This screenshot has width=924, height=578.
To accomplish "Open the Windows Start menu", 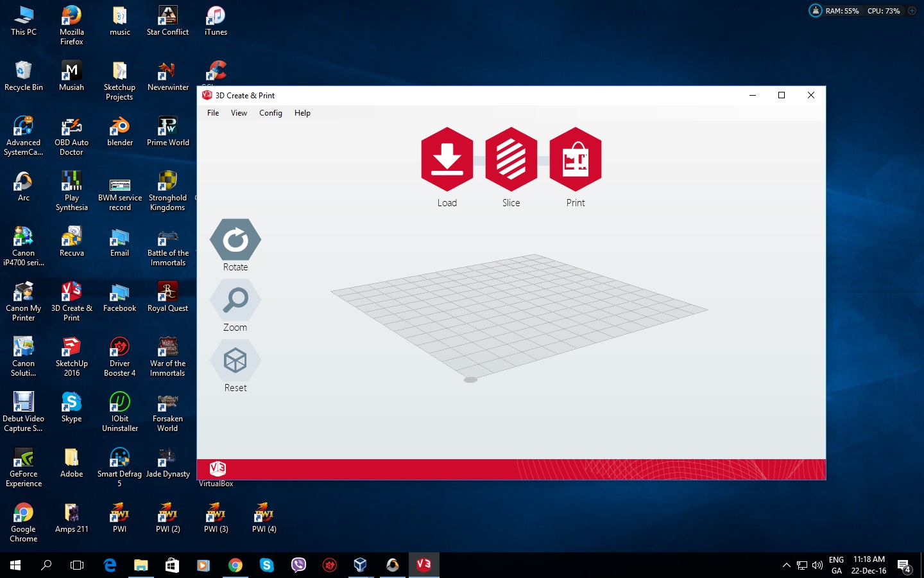I will tap(15, 565).
